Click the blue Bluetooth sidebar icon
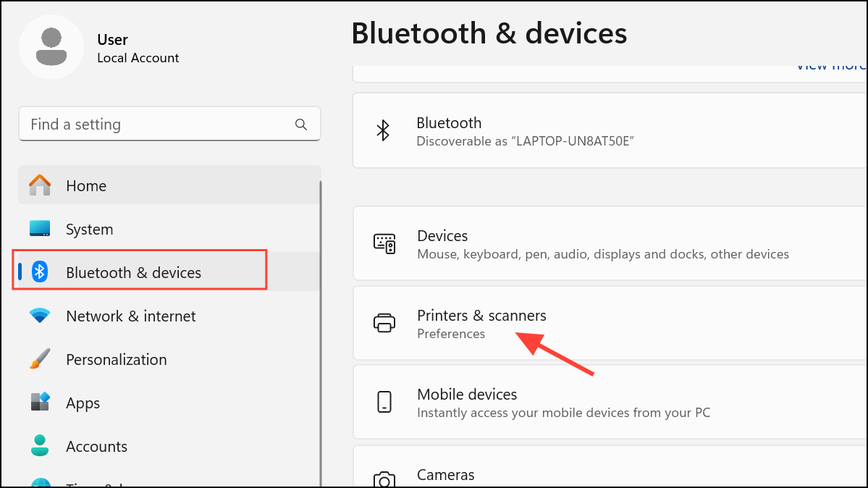This screenshot has height=488, width=868. [40, 272]
